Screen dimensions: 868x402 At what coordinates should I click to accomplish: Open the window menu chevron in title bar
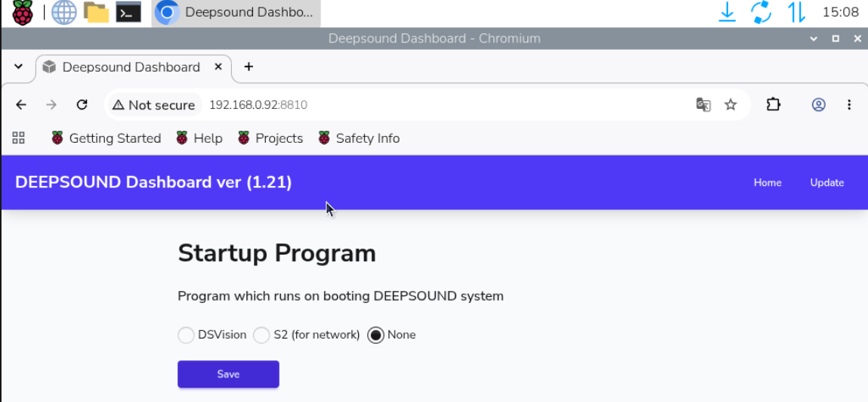click(814, 39)
